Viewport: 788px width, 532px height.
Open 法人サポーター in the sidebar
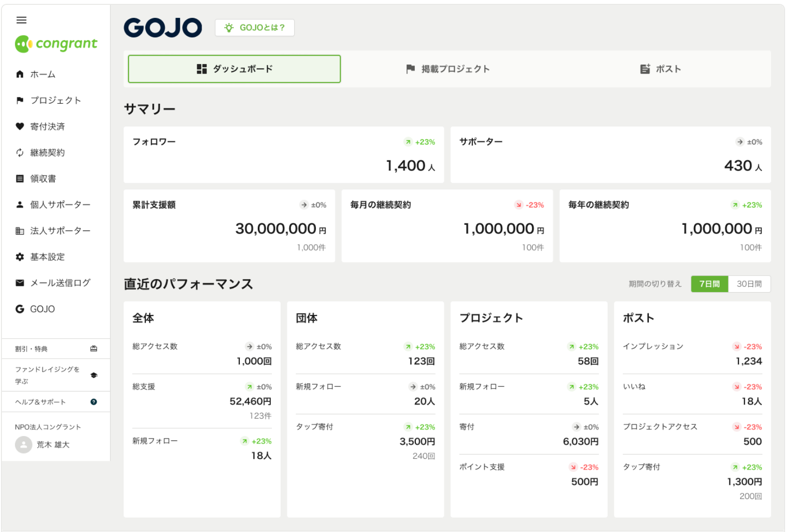pyautogui.click(x=60, y=231)
